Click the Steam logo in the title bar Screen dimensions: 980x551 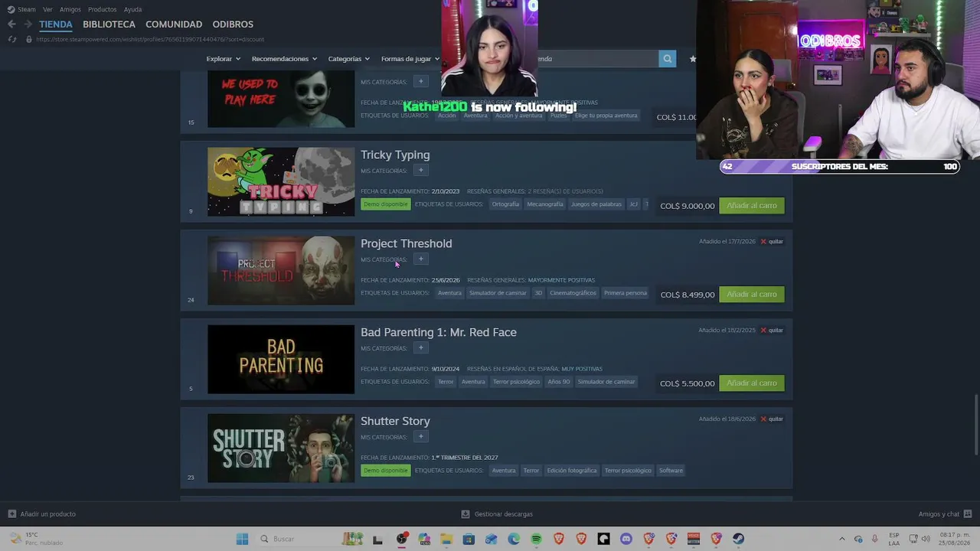[11, 9]
